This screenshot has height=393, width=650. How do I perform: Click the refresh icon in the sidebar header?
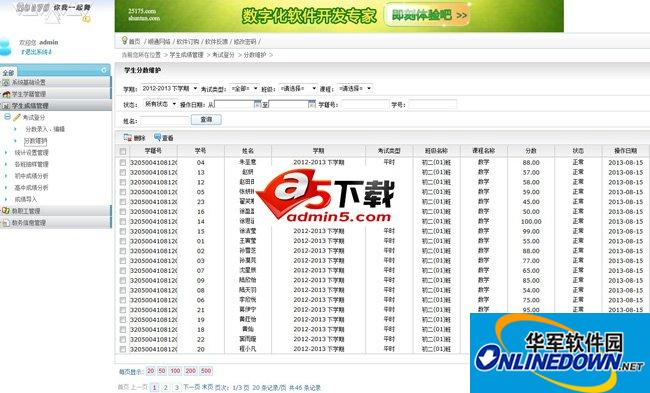(104, 70)
